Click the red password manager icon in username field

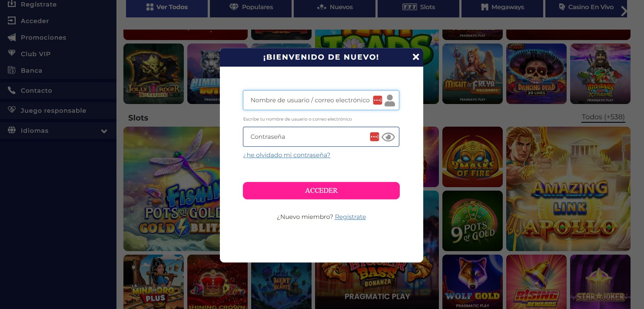coord(378,100)
